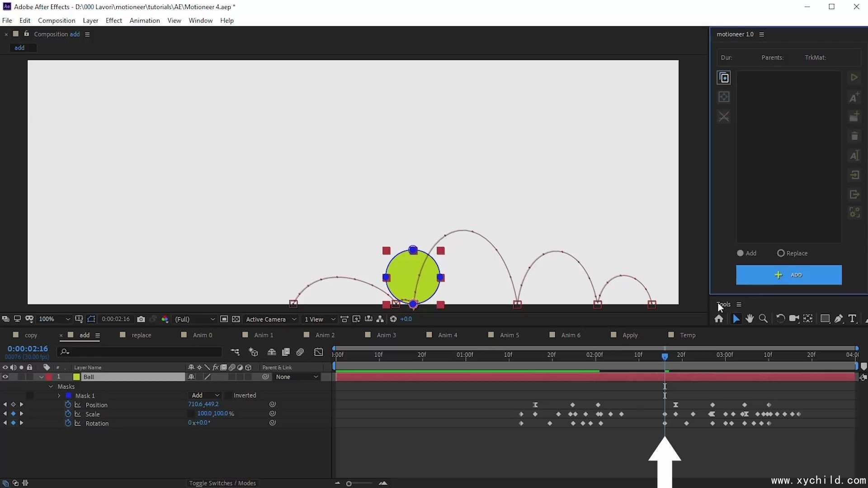Open Composition add panel menu
This screenshot has height=488, width=868.
[87, 34]
